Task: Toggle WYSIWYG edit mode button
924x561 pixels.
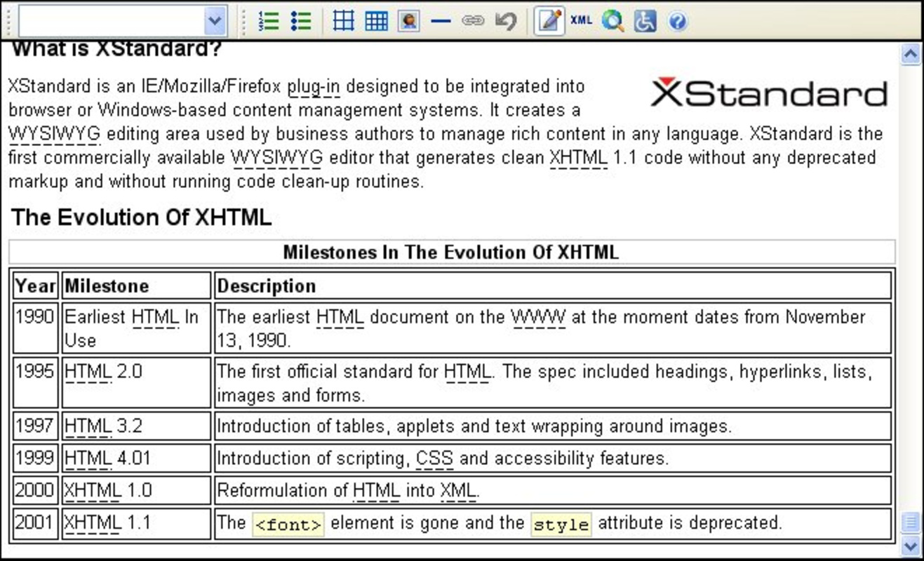Action: pos(549,21)
